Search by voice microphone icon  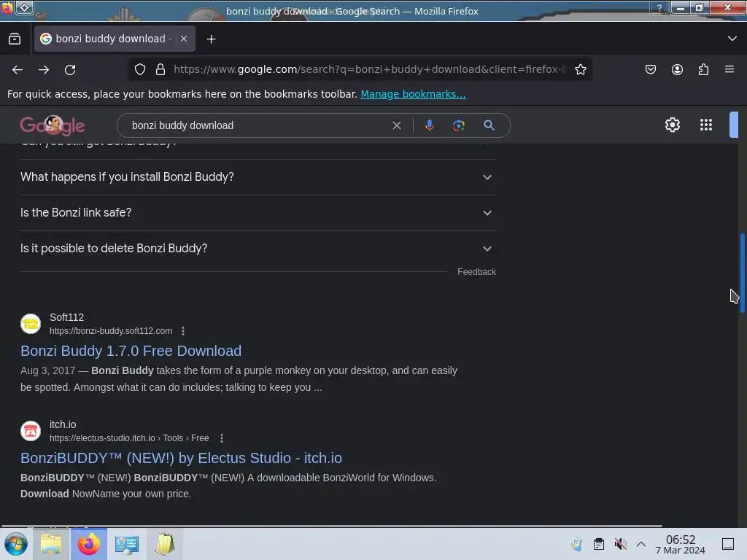click(x=429, y=125)
